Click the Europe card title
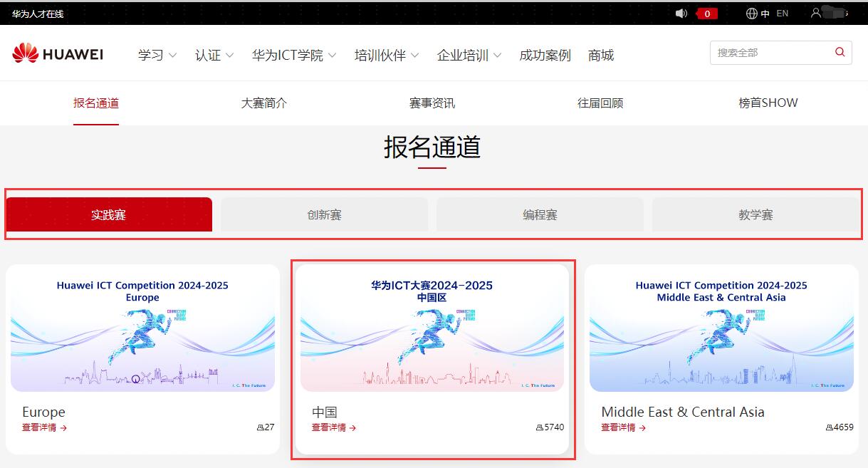 pos(43,412)
